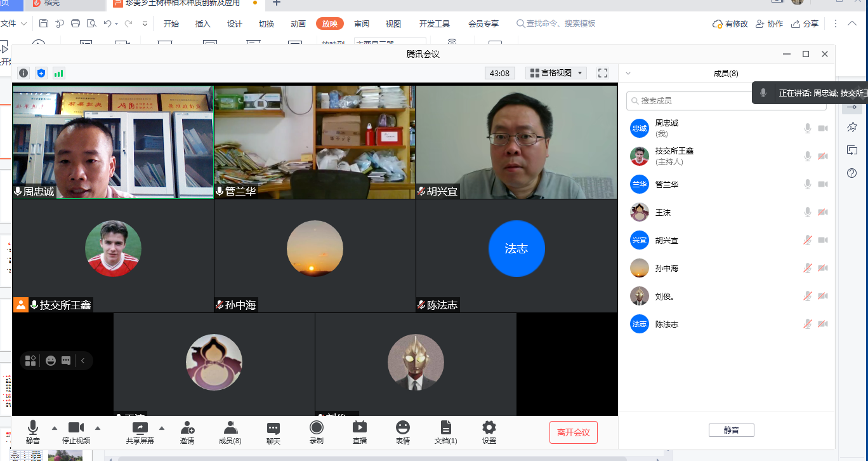Viewport: 868px width, 461px height.
Task: Toggle microphone for 周忠诚 in member list
Action: click(x=808, y=128)
